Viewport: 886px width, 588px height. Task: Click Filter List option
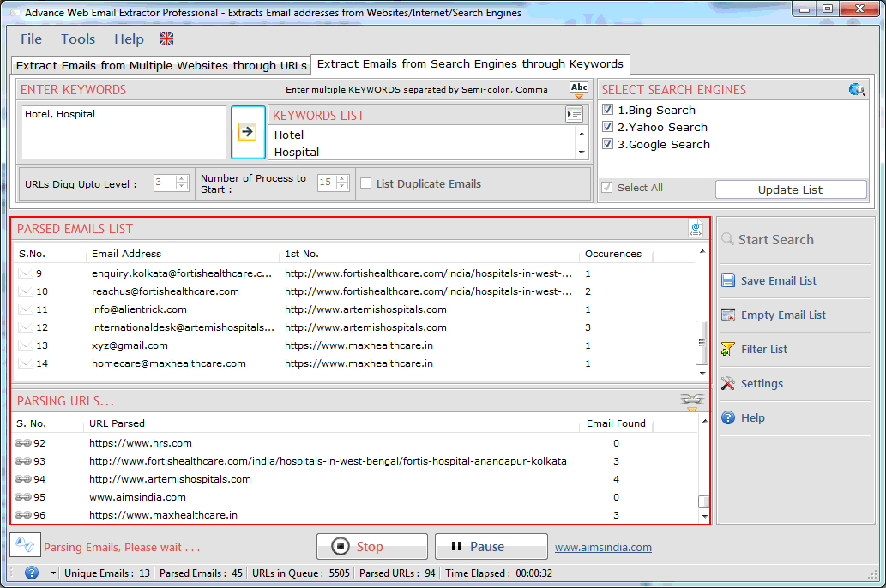[x=764, y=349]
